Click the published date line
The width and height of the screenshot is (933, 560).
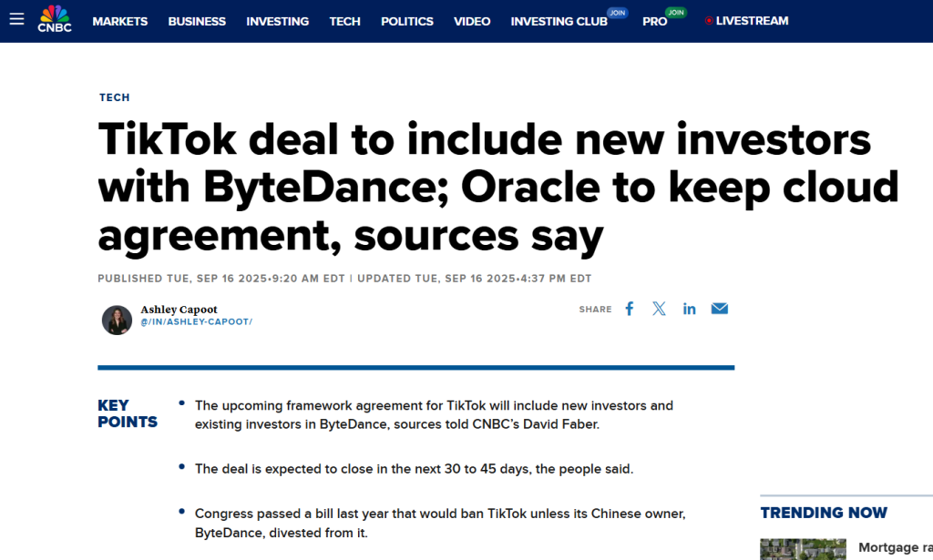pyautogui.click(x=344, y=279)
